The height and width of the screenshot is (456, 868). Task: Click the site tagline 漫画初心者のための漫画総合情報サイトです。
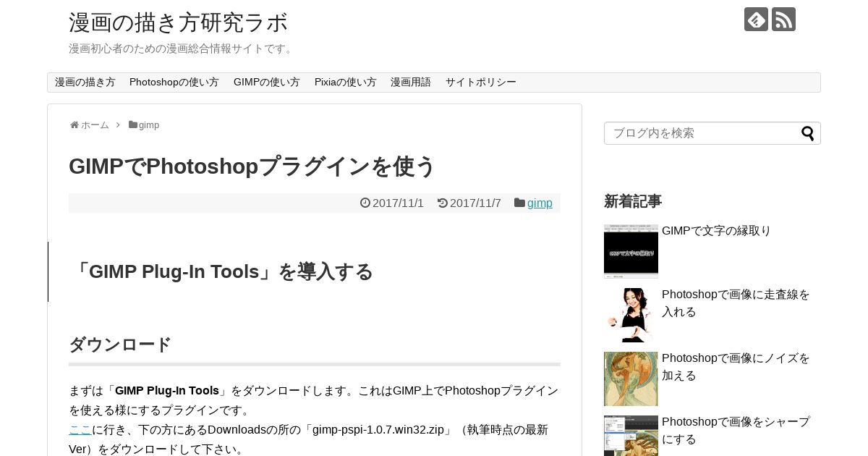pos(182,48)
